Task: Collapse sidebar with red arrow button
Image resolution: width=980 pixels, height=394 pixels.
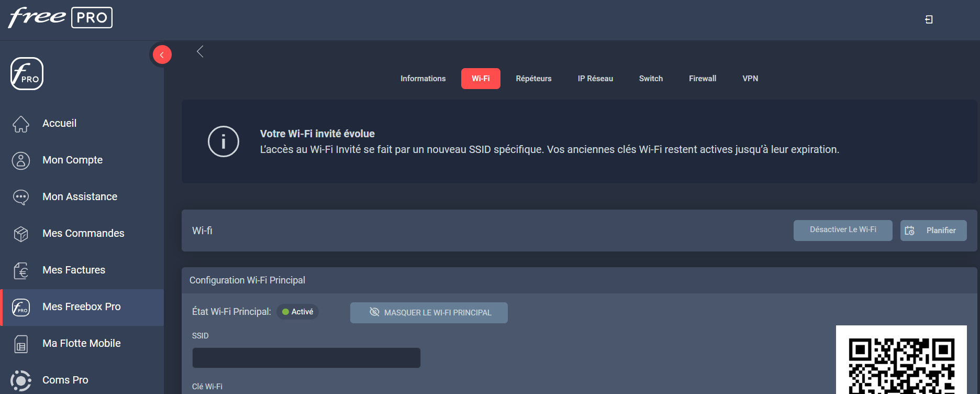Action: coord(162,54)
